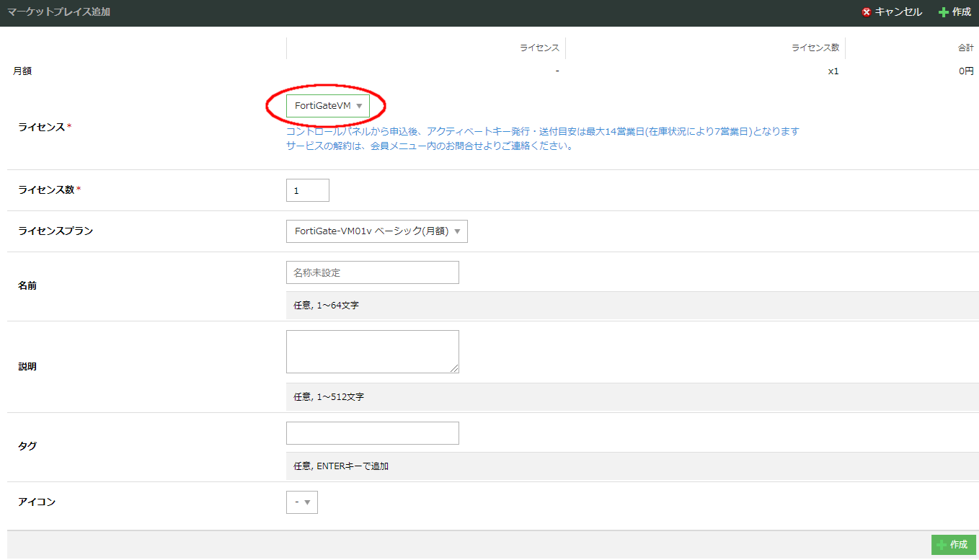Click the green 作成 button at the bottom
Image resolution: width=979 pixels, height=560 pixels.
coord(954,545)
